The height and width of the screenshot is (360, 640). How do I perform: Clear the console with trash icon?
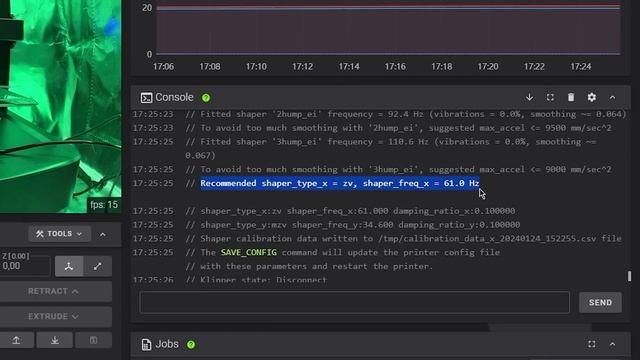tap(571, 97)
